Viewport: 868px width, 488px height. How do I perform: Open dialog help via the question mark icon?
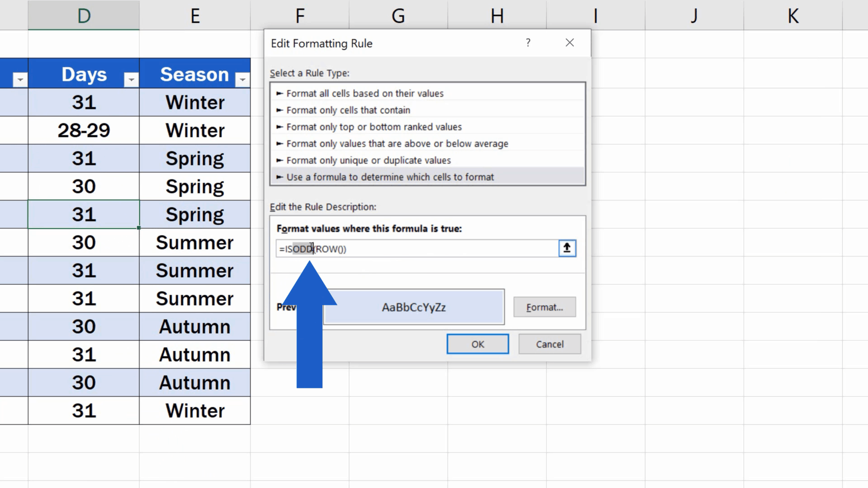click(x=528, y=43)
